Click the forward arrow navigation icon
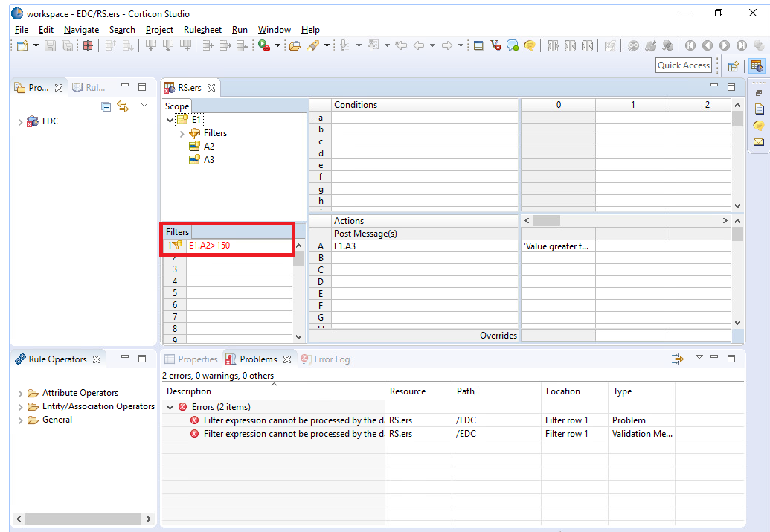Screen dimensions: 770x532 pyautogui.click(x=447, y=45)
